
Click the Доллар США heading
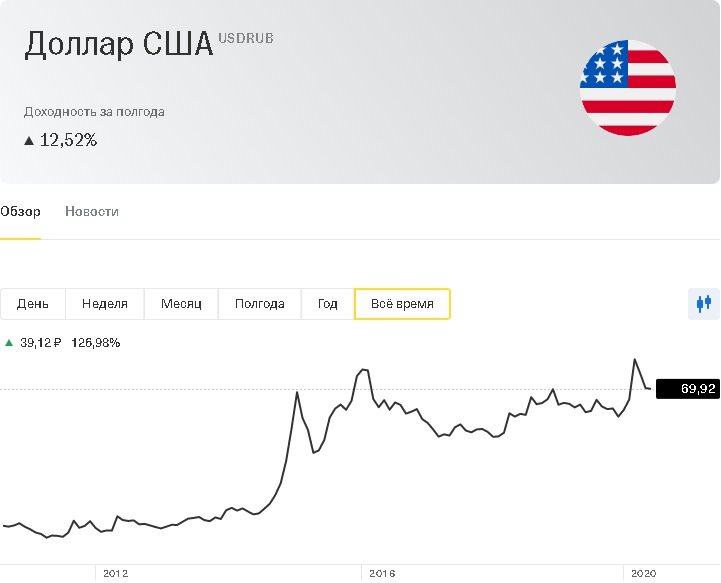[x=119, y=46]
